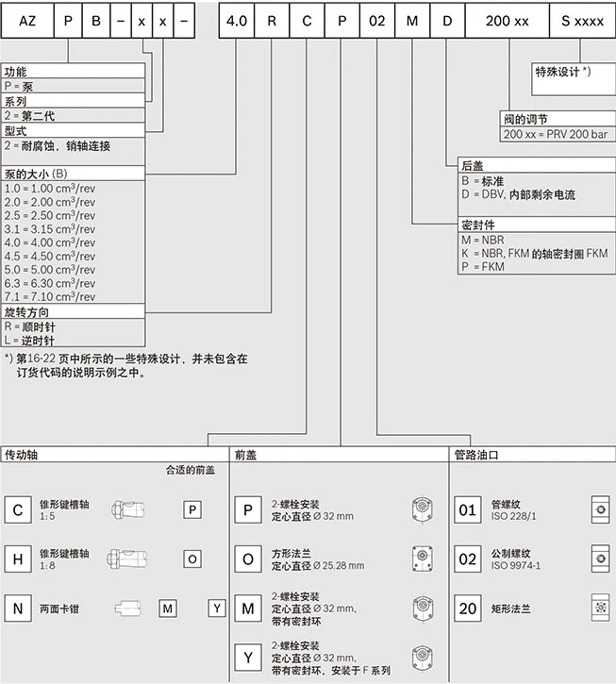Select drive shaft code box C
616x684 pixels.
pyautogui.click(x=18, y=509)
